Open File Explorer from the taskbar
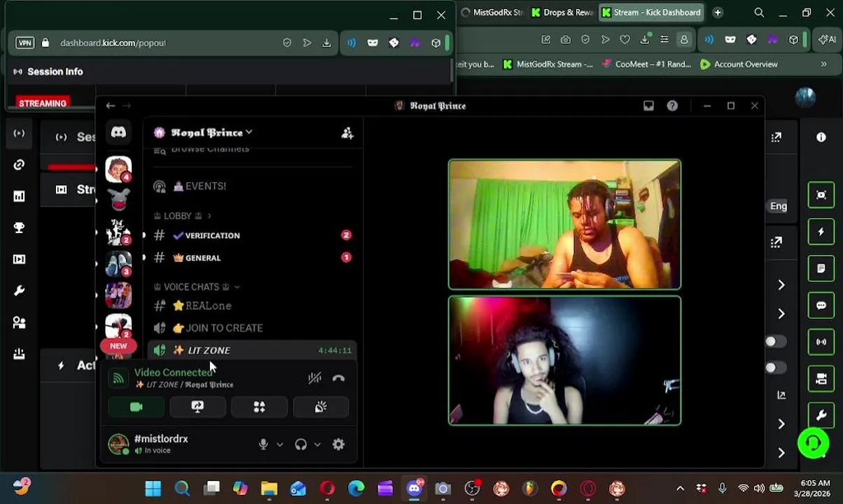Screen dimensions: 843x504 (269, 488)
